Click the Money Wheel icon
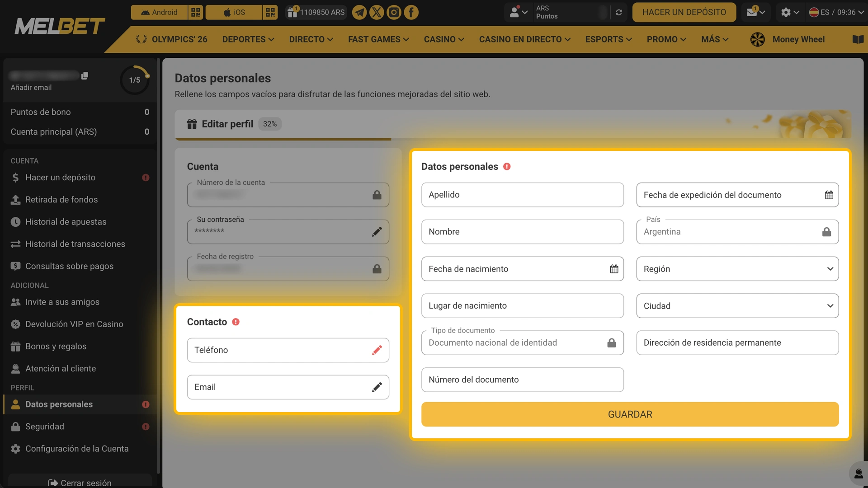 pos(758,39)
